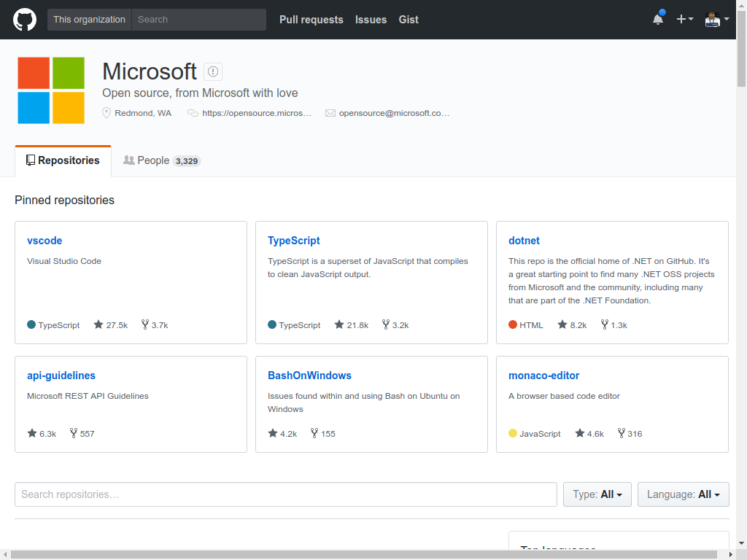Open the opensource@microsoft email link
The height and width of the screenshot is (560, 747).
point(394,113)
